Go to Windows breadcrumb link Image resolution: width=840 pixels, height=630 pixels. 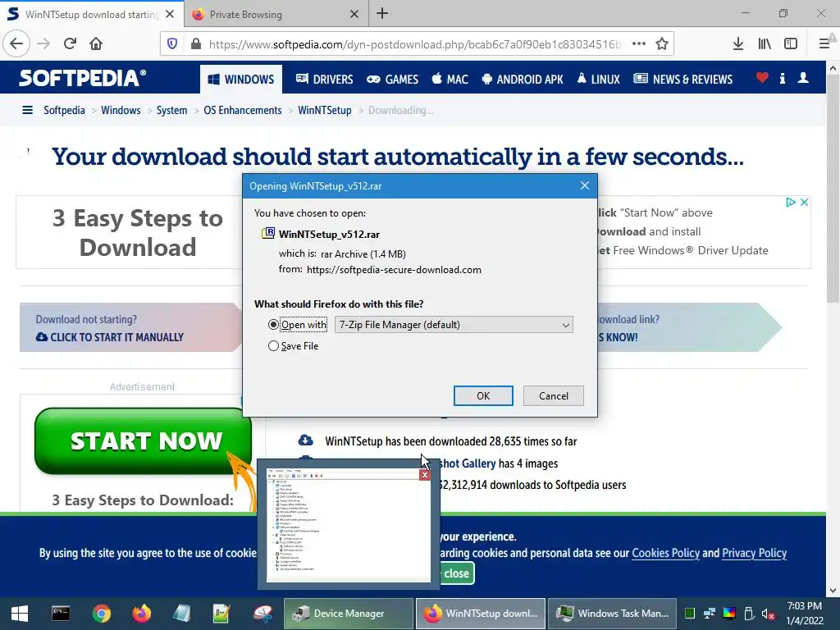121,111
